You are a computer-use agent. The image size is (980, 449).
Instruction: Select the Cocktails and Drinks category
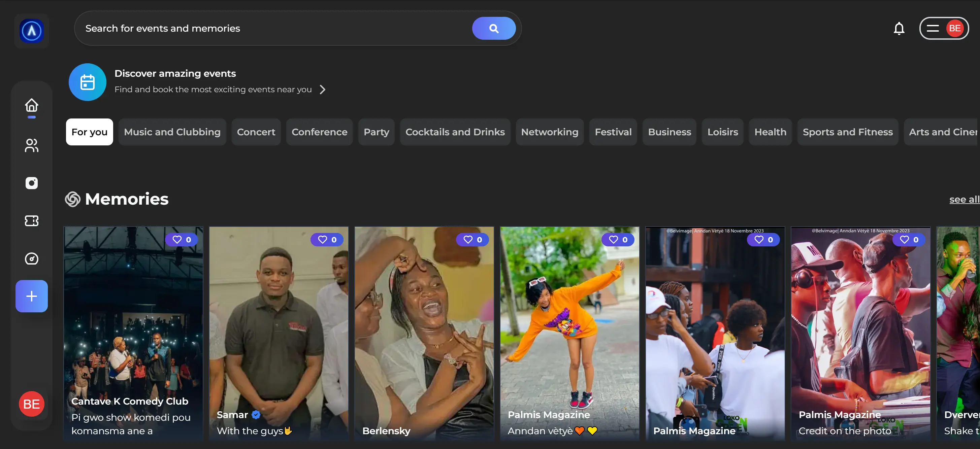tap(455, 132)
